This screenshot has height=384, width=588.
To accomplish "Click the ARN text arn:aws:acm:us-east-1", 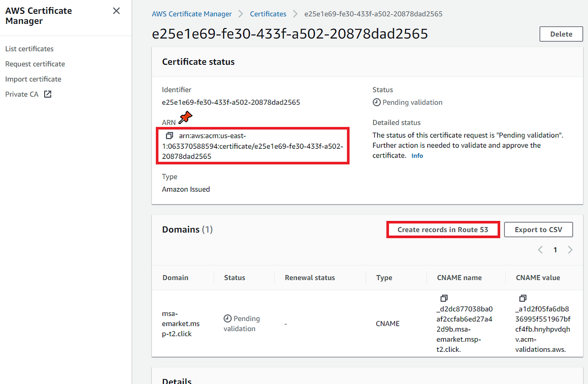I will pos(253,146).
